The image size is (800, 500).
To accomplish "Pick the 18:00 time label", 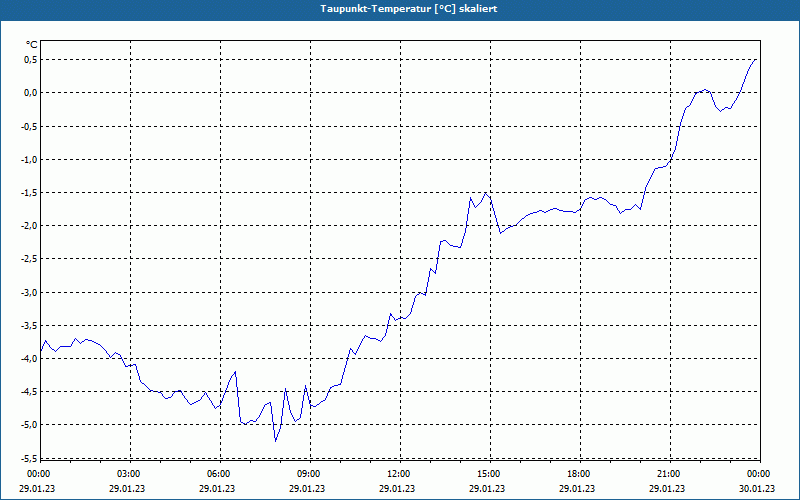I will coord(579,474).
